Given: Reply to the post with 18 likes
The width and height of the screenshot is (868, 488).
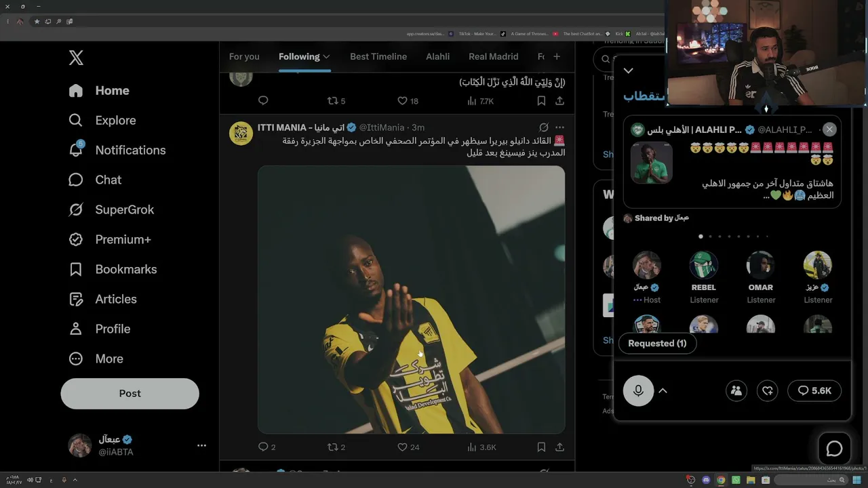Looking at the screenshot, I should pos(263,101).
